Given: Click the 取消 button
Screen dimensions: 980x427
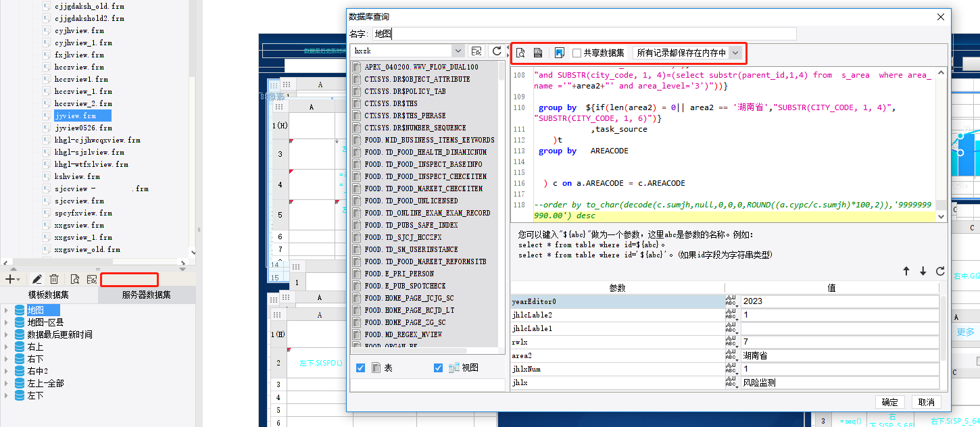Looking at the screenshot, I should [926, 402].
